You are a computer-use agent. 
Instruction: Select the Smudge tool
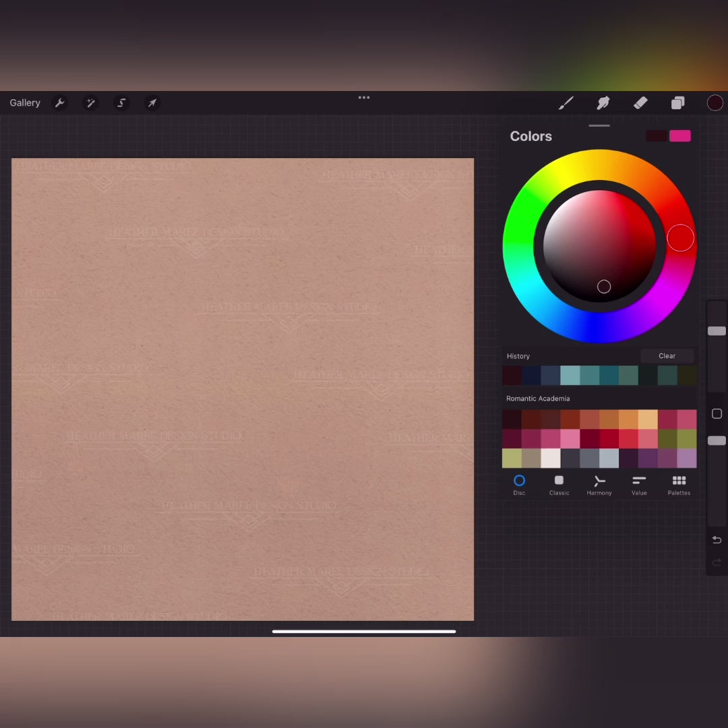pos(603,103)
